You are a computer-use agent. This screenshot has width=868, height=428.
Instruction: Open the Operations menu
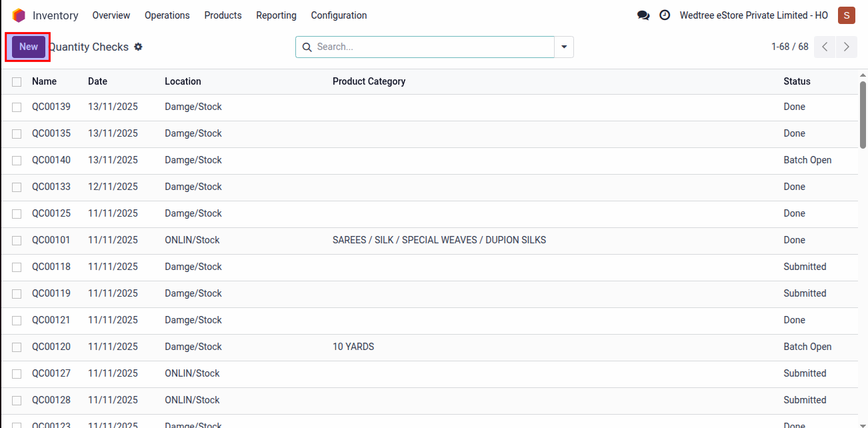pos(167,15)
